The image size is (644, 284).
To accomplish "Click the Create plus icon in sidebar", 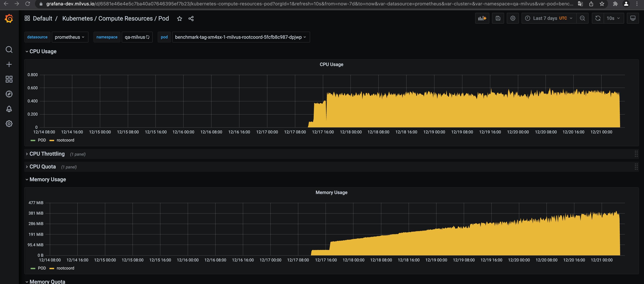I will pyautogui.click(x=9, y=64).
